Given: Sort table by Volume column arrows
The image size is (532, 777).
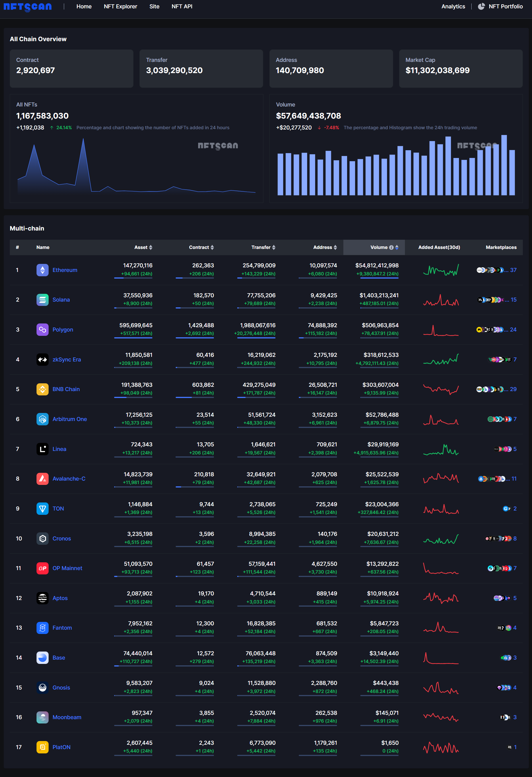Looking at the screenshot, I should click(397, 247).
